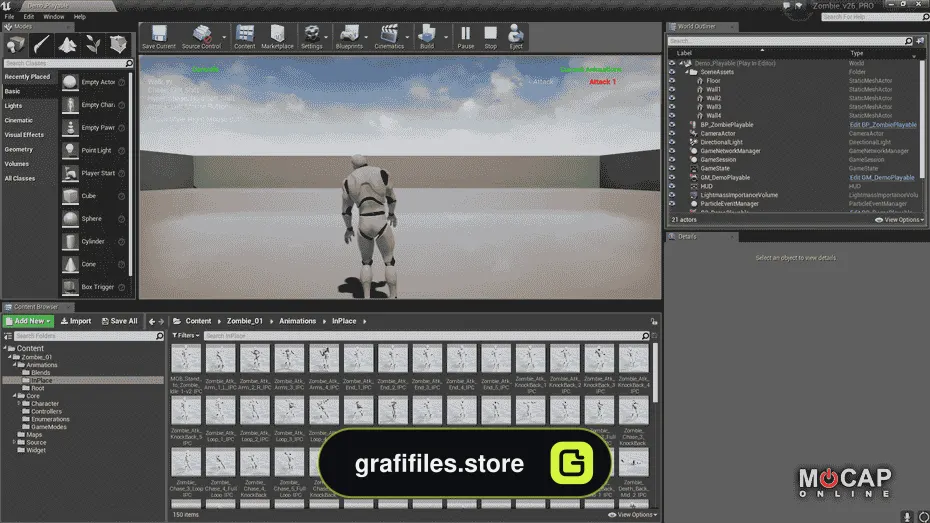Open Edit BP_ZombiePlayable link
Image resolution: width=930 pixels, height=523 pixels.
883,125
